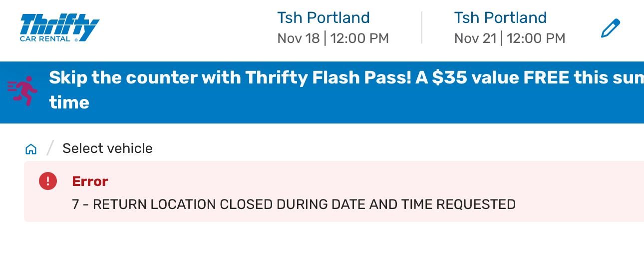Click the Return Location Closed error message
644x263 pixels.
[294, 204]
